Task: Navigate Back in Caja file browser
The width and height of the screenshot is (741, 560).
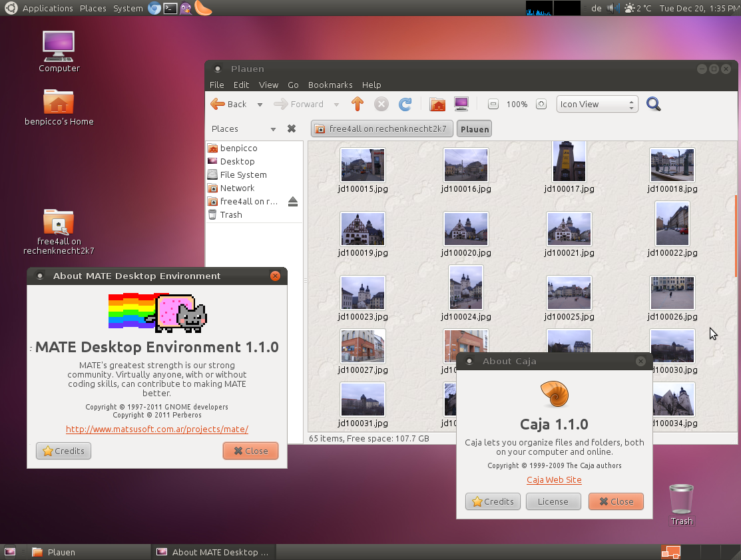Action: [x=230, y=104]
